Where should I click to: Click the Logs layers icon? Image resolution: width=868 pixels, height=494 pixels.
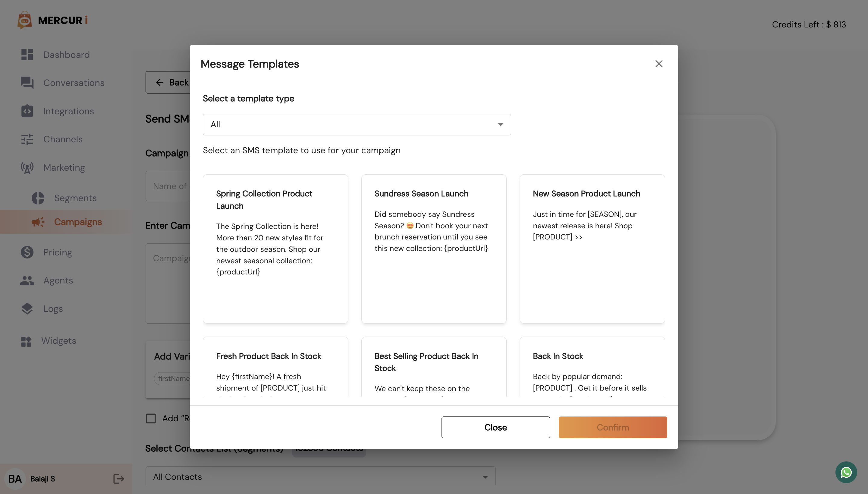pyautogui.click(x=27, y=309)
